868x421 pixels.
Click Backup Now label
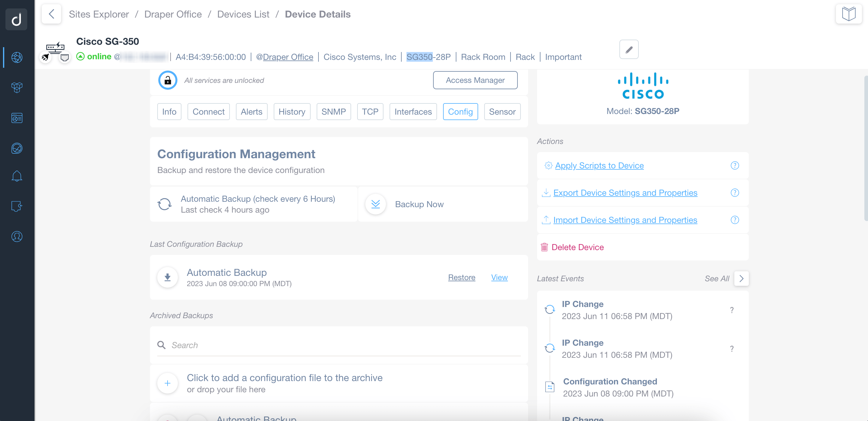419,204
